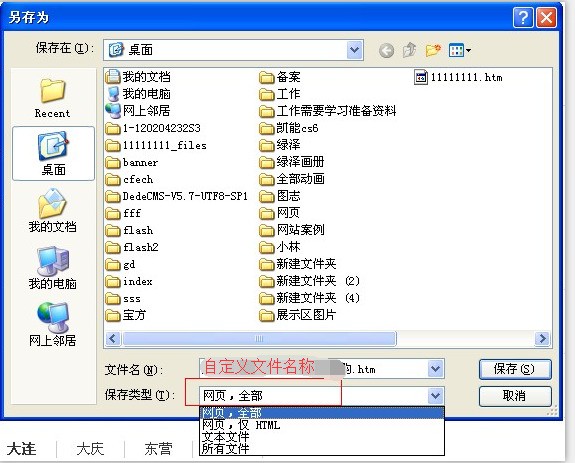Select 桌面 in the places sidebar
Viewport: 575px width, 463px height.
(x=53, y=153)
